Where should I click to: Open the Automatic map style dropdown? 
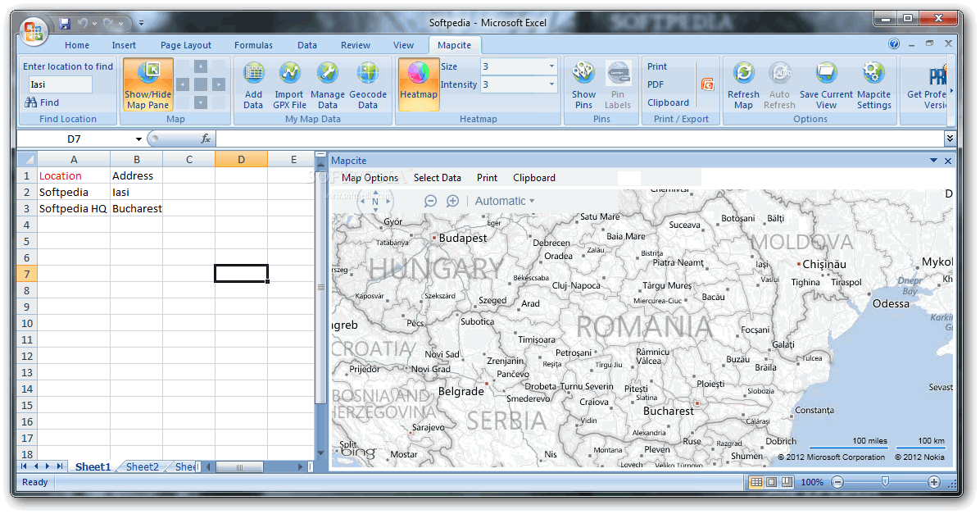click(x=505, y=201)
